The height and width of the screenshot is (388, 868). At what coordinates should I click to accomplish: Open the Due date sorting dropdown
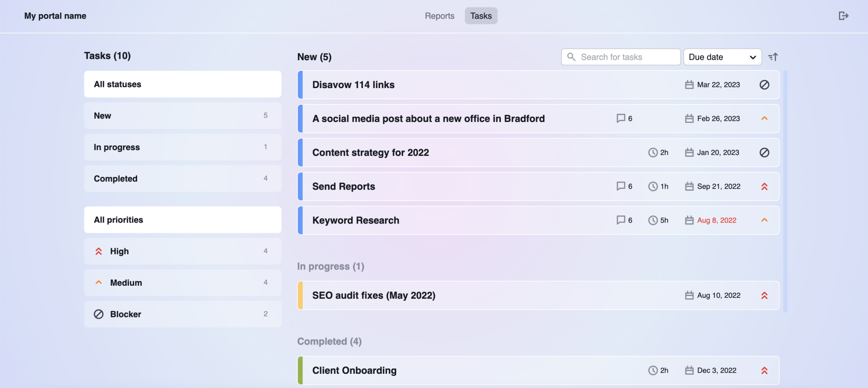[722, 57]
